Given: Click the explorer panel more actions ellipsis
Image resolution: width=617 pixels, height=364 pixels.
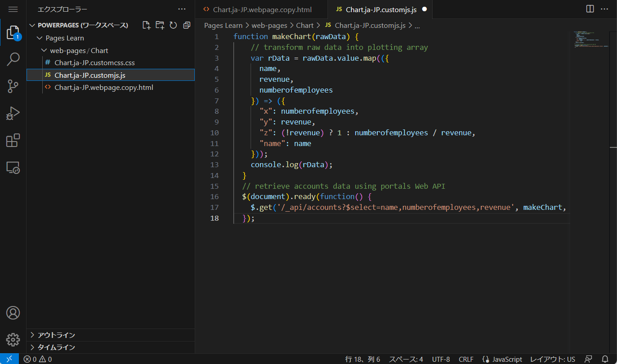Looking at the screenshot, I should pyautogui.click(x=182, y=9).
